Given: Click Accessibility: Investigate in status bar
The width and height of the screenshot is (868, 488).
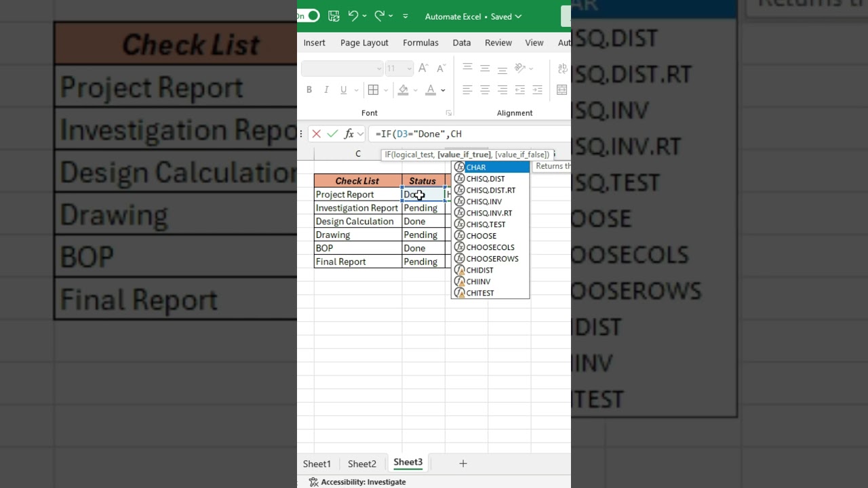Looking at the screenshot, I should click(357, 482).
